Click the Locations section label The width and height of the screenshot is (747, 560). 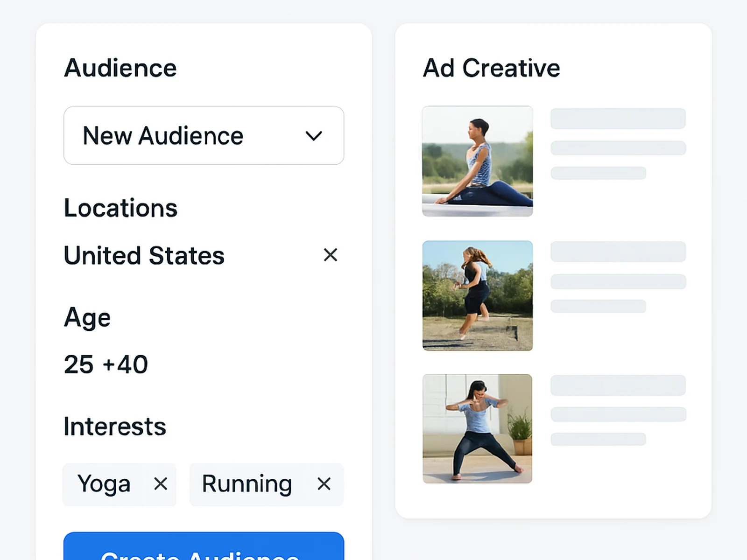[x=120, y=208]
